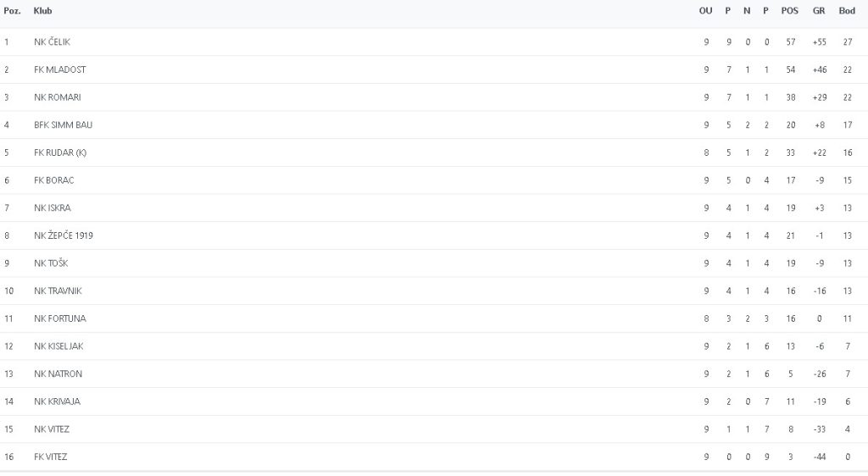The image size is (868, 476).
Task: Open the FK RUDAR (K) entry
Action: [60, 152]
